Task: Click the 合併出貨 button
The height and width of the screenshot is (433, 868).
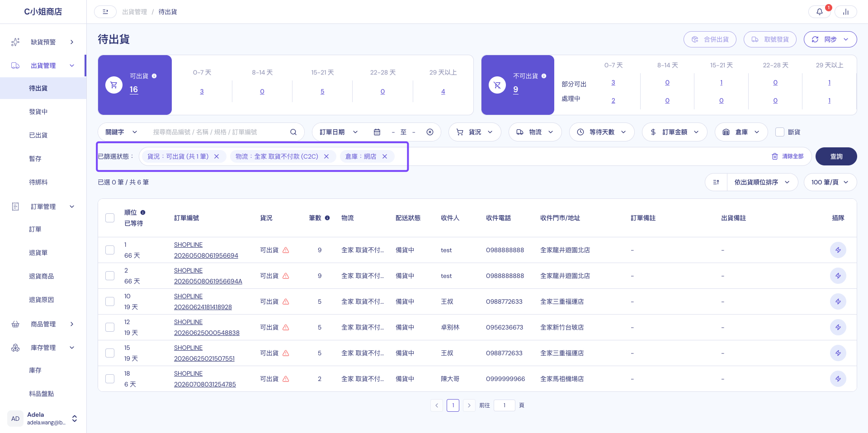Action: pyautogui.click(x=710, y=39)
